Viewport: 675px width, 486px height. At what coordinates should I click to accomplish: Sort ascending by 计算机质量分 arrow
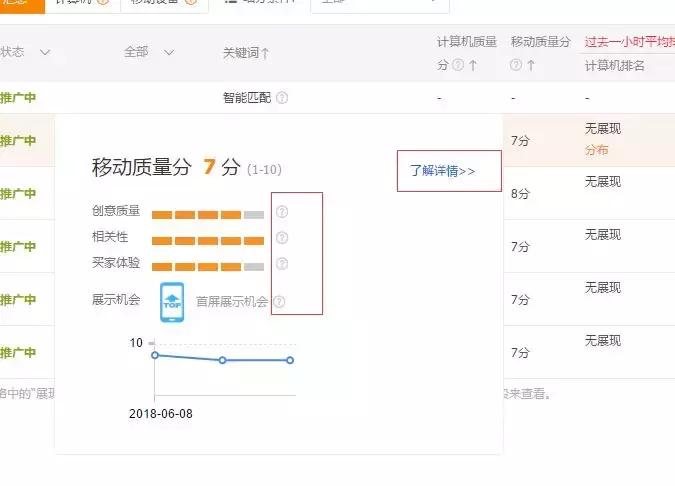point(473,65)
